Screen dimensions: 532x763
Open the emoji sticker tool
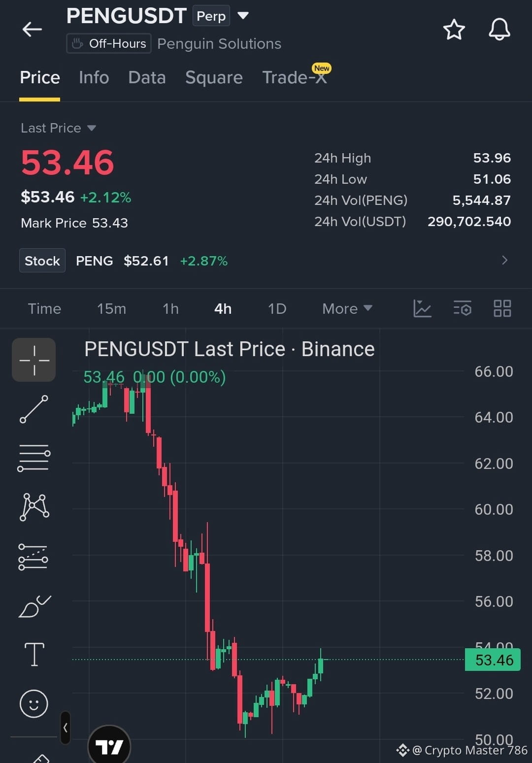pos(34,703)
